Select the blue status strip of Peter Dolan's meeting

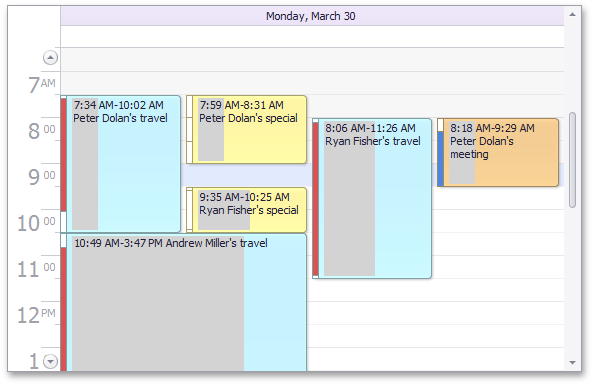pos(440,158)
